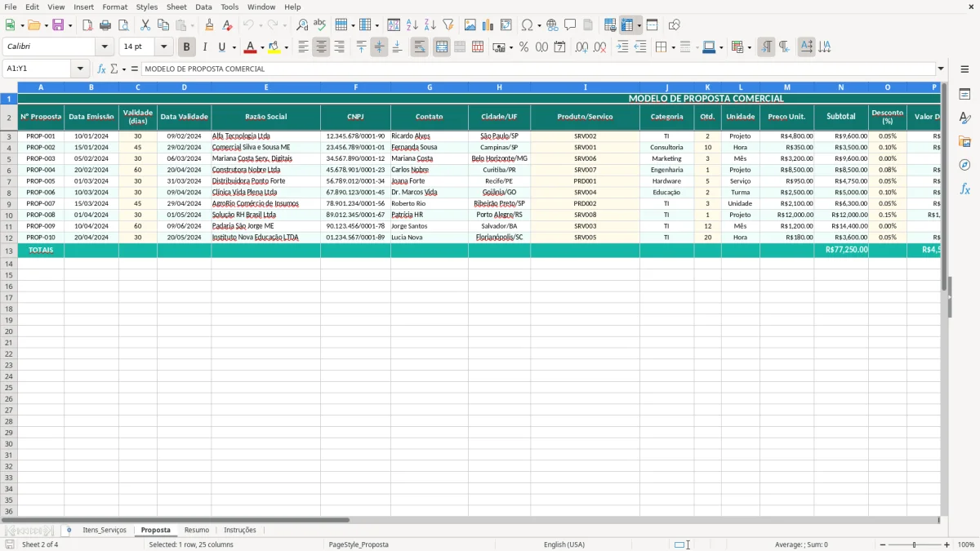Screen dimensions: 980x551
Task: Open the Conditional Formatting dropdown arrow
Action: (x=749, y=48)
